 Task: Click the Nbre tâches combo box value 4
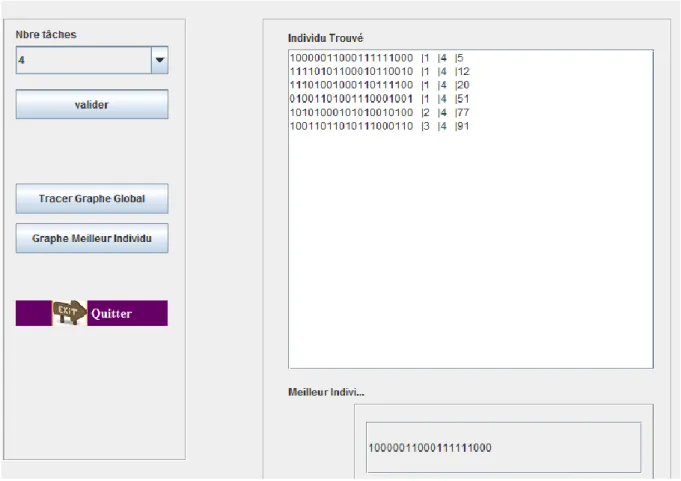click(x=84, y=60)
